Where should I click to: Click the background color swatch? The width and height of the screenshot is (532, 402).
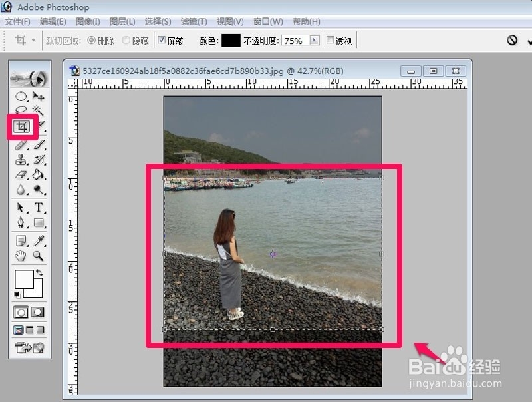click(37, 292)
